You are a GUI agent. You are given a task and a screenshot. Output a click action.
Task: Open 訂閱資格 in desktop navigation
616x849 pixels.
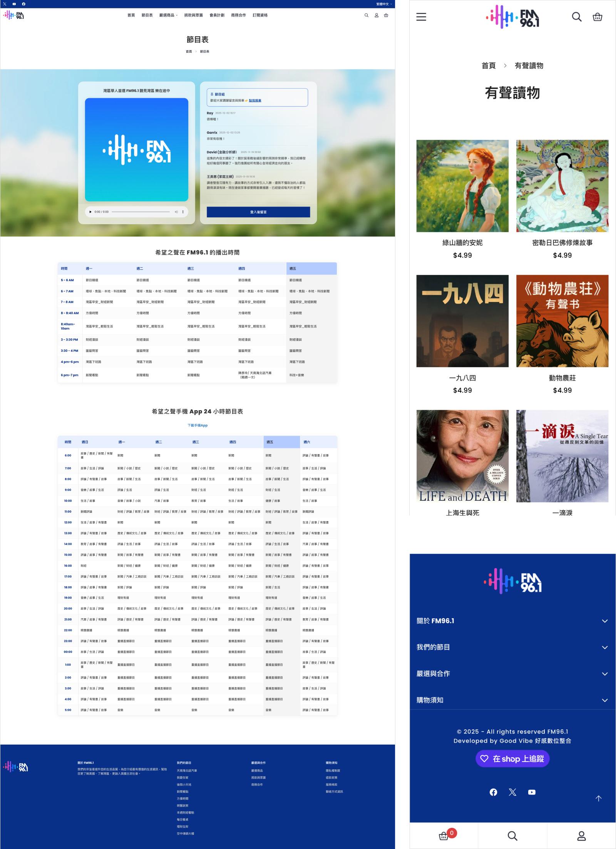pos(260,15)
